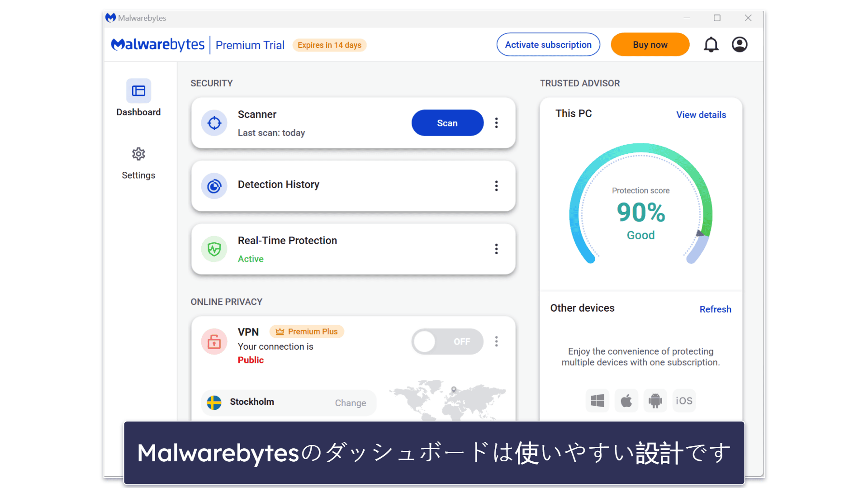Screen dimensions: 868x488
Task: Click the Scanner crosshair icon
Action: pos(214,123)
